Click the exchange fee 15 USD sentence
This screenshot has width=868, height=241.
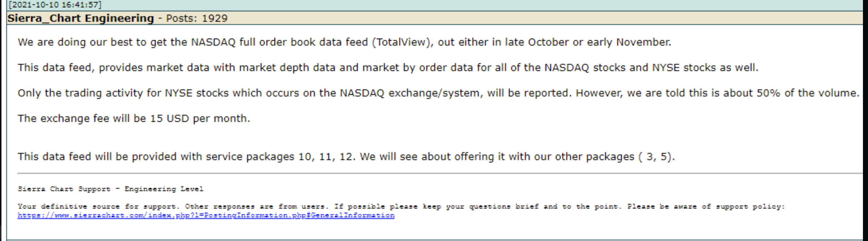pyautogui.click(x=134, y=119)
